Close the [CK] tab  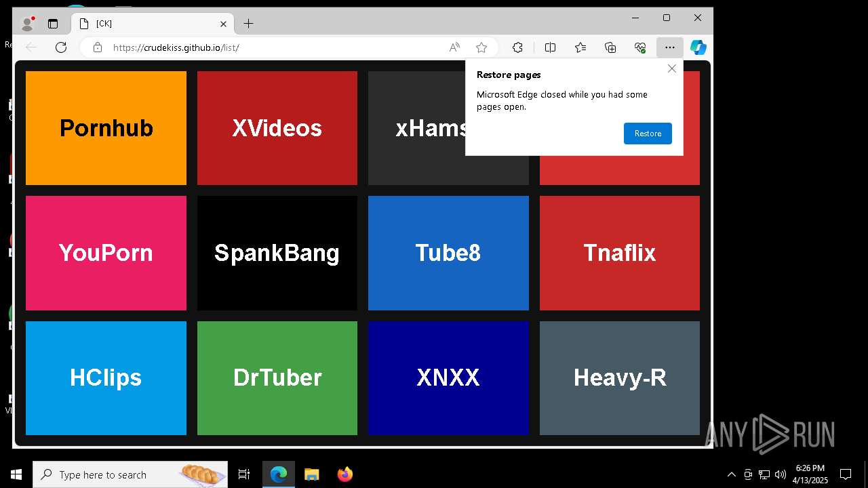(x=223, y=24)
